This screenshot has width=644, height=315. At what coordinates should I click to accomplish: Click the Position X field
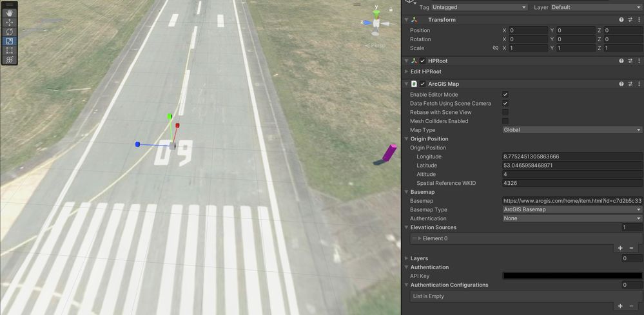pos(529,30)
